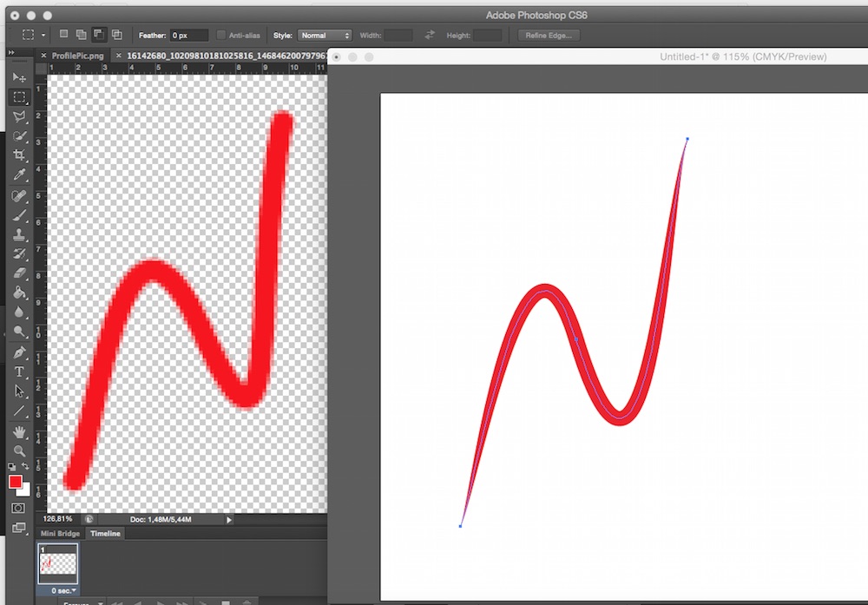Select the Pen tool
Viewport: 868px width, 605px height.
coord(19,352)
